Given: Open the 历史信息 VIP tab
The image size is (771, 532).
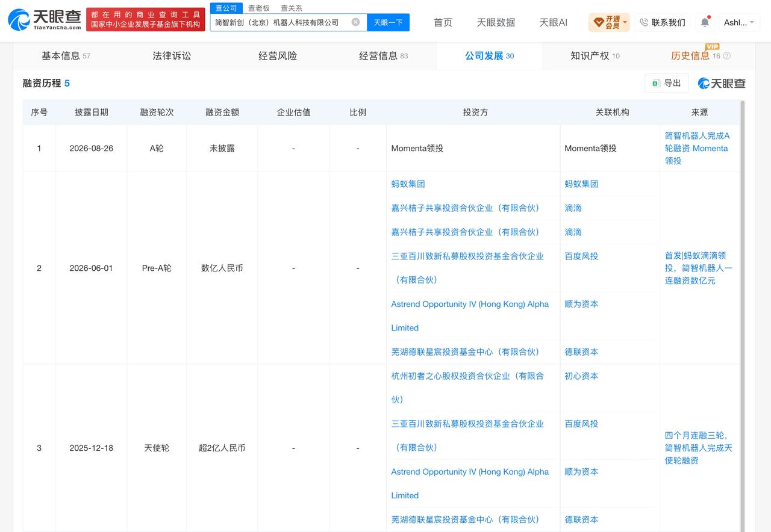Looking at the screenshot, I should 695,56.
